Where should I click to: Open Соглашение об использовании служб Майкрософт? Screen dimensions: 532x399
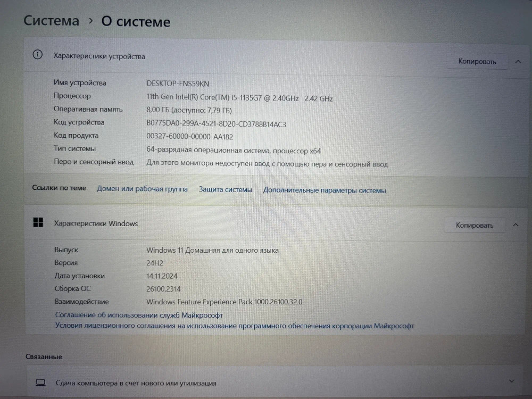pyautogui.click(x=139, y=315)
